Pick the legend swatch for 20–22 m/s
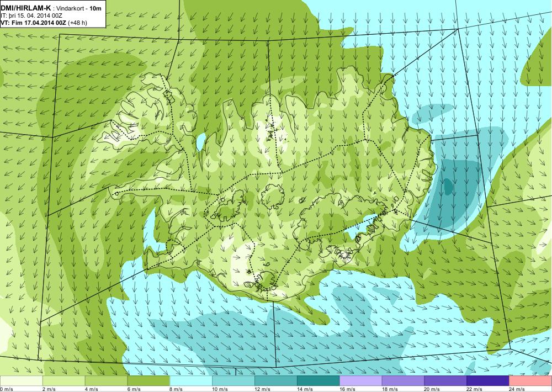 (x=445, y=381)
